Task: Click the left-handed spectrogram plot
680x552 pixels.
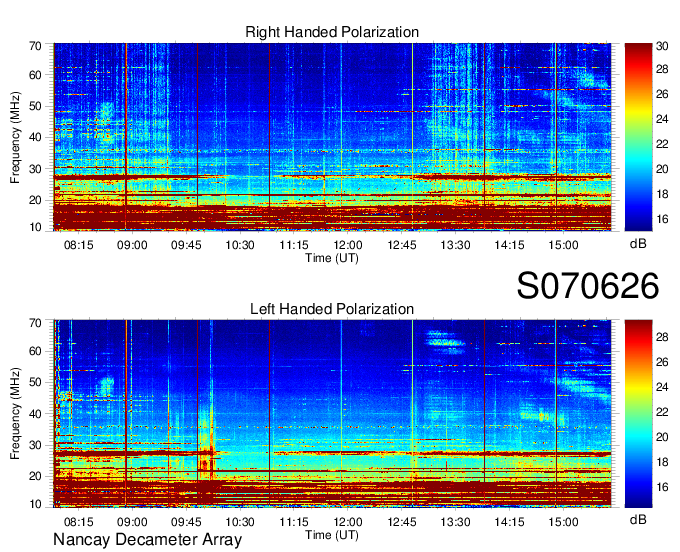Action: coord(332,414)
